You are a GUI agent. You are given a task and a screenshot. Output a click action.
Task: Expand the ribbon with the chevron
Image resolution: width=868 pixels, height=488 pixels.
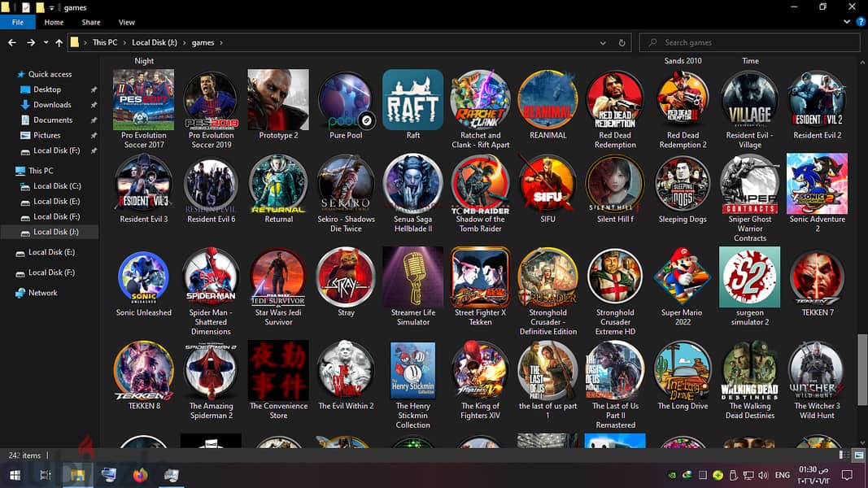point(846,22)
